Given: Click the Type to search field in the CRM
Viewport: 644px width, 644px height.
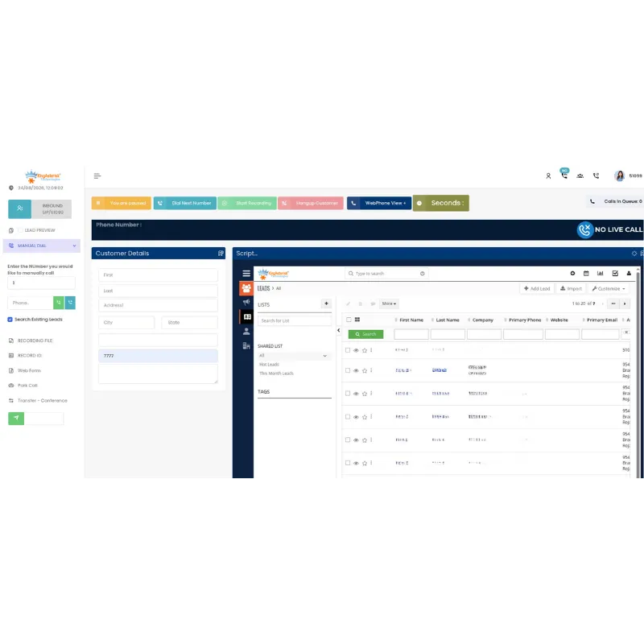Looking at the screenshot, I should 386,274.
